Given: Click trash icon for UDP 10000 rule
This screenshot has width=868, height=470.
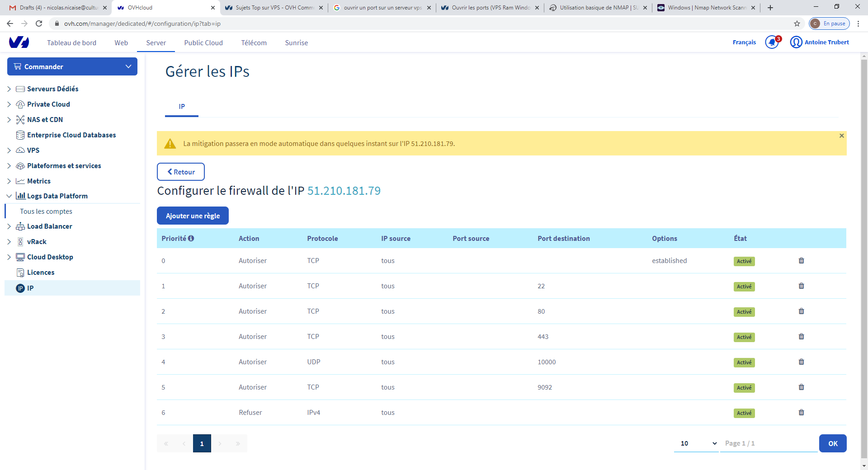Looking at the screenshot, I should coord(801,362).
